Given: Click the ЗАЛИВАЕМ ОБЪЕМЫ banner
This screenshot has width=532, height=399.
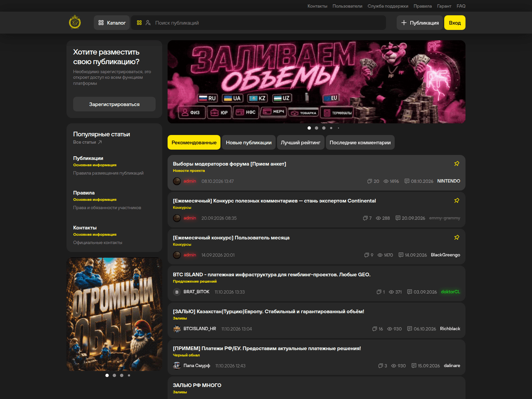Looking at the screenshot, I should (x=317, y=82).
